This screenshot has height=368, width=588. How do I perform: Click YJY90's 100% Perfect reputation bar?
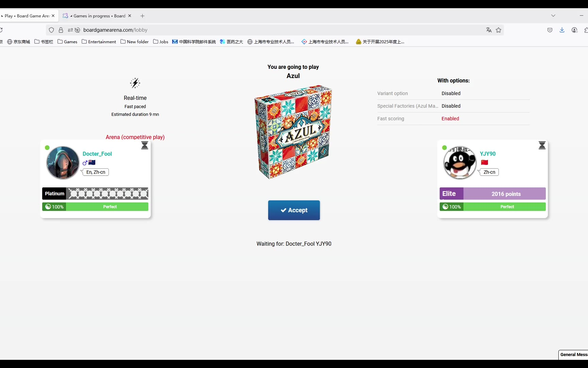[493, 207]
